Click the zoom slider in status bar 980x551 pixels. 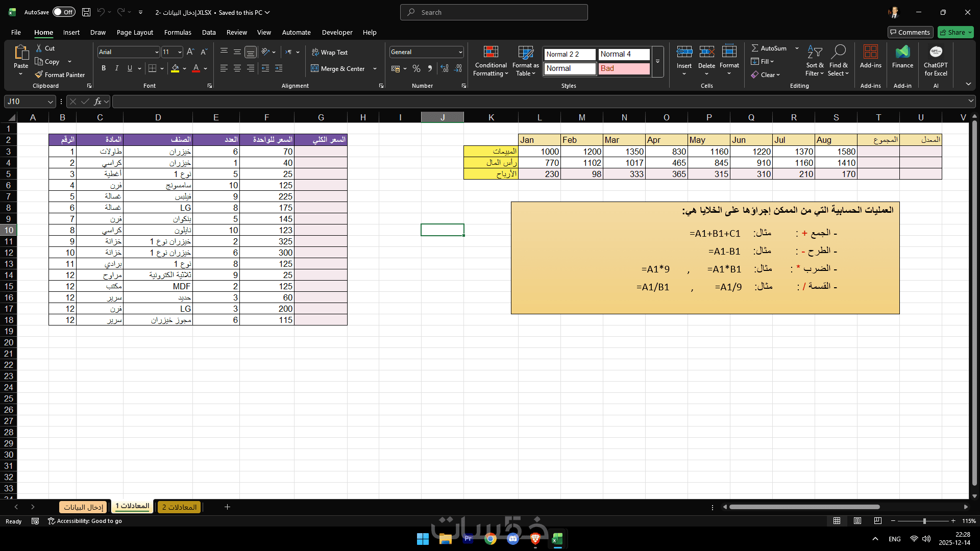pos(924,521)
